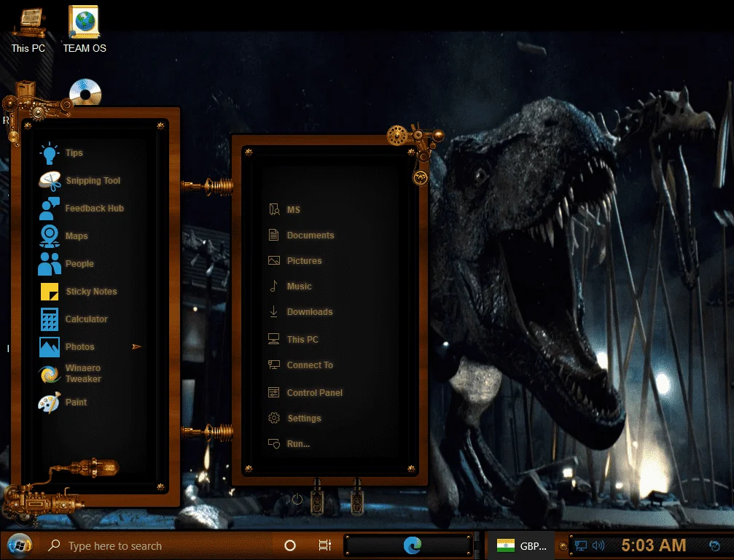This screenshot has height=560, width=734.
Task: Click the Windows Start orb
Action: tap(19, 545)
